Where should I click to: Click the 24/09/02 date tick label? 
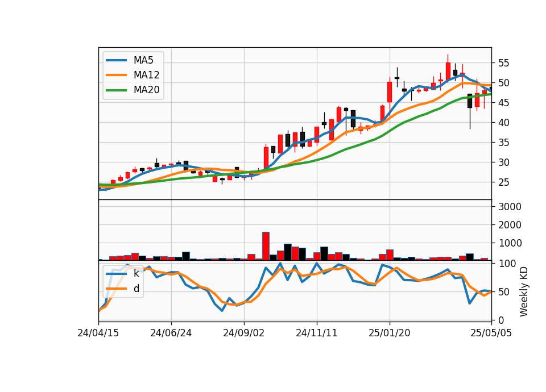pos(244,333)
